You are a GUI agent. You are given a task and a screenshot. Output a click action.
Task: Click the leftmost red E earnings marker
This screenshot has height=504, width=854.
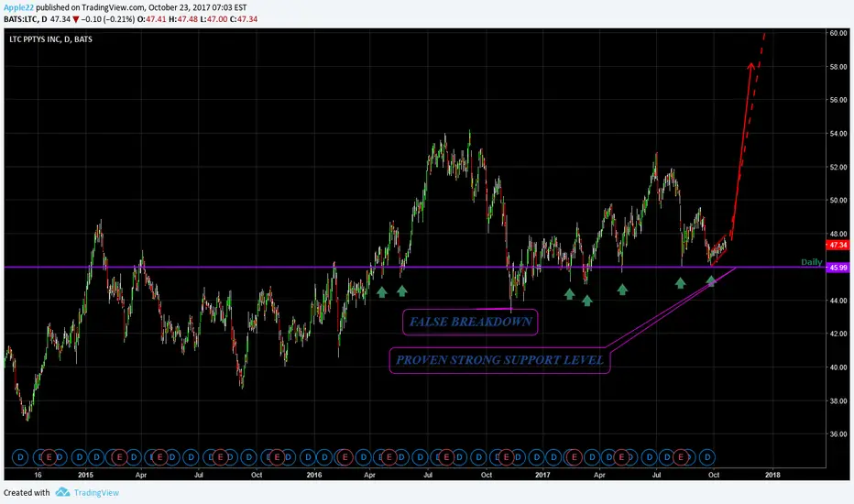coord(49,457)
